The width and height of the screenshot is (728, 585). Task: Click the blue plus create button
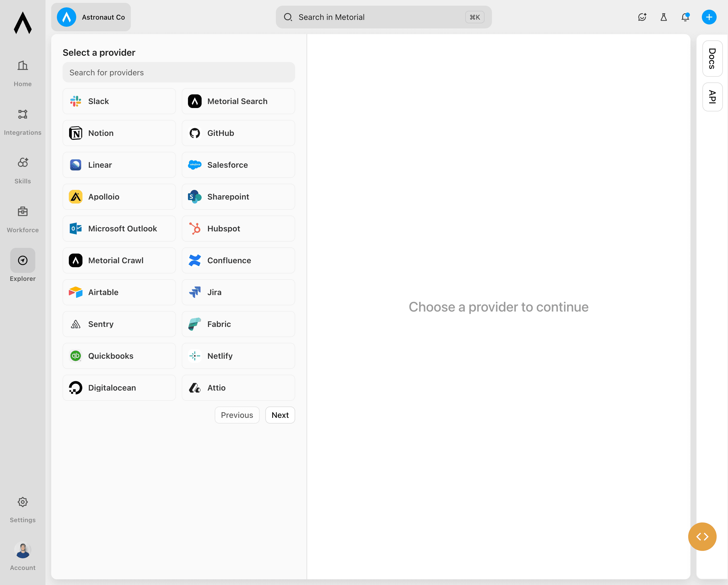pos(709,17)
